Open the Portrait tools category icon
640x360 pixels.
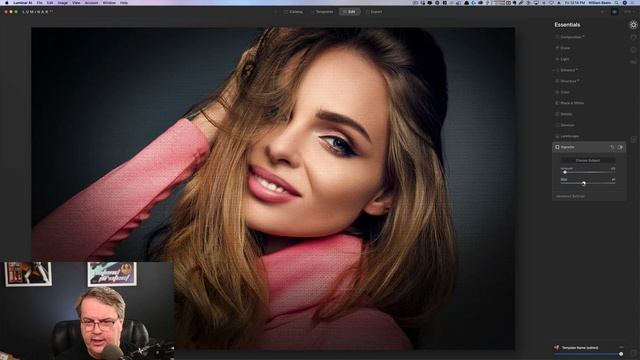(633, 50)
